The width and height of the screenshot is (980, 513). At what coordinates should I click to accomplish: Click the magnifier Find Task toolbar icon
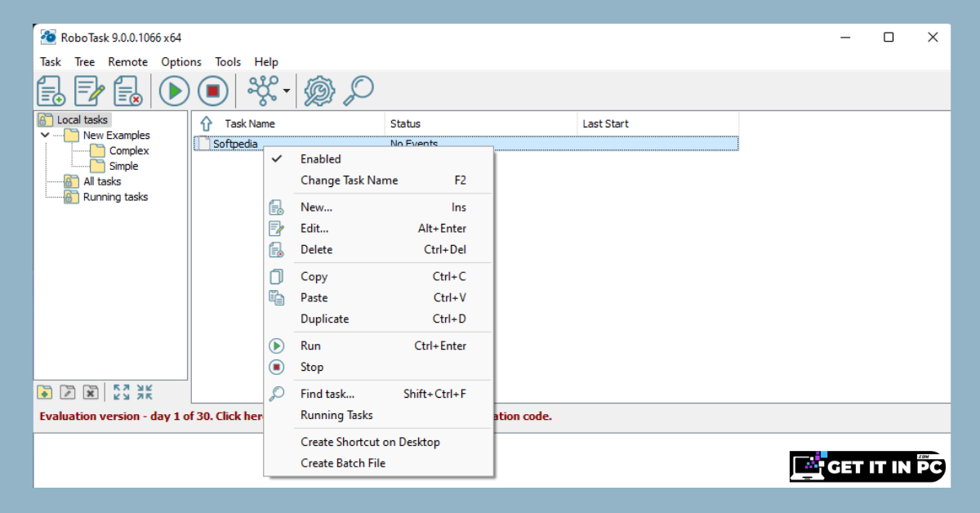click(358, 91)
